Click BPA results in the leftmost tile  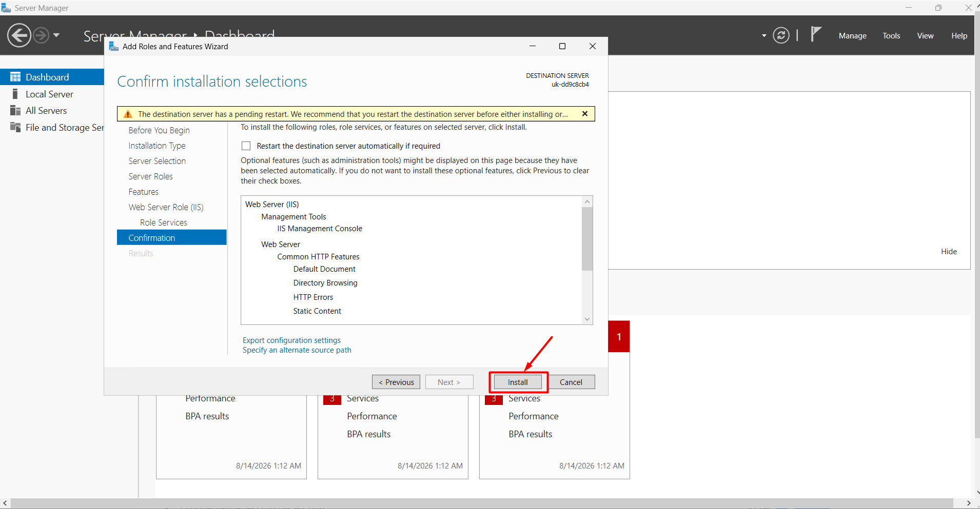click(207, 416)
